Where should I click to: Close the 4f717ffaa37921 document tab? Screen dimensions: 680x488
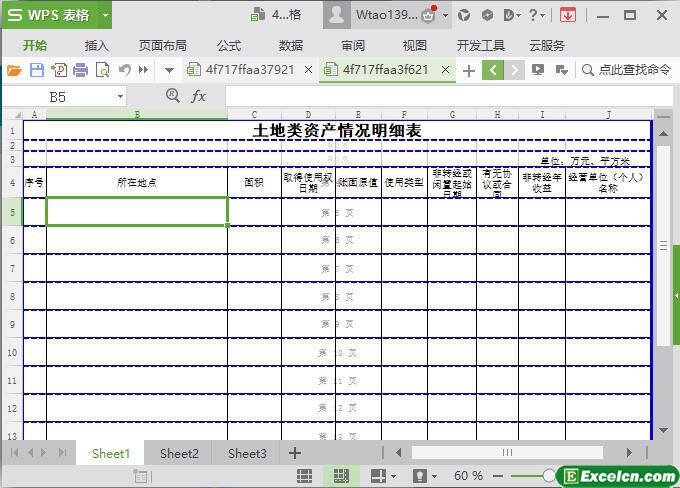(x=308, y=70)
